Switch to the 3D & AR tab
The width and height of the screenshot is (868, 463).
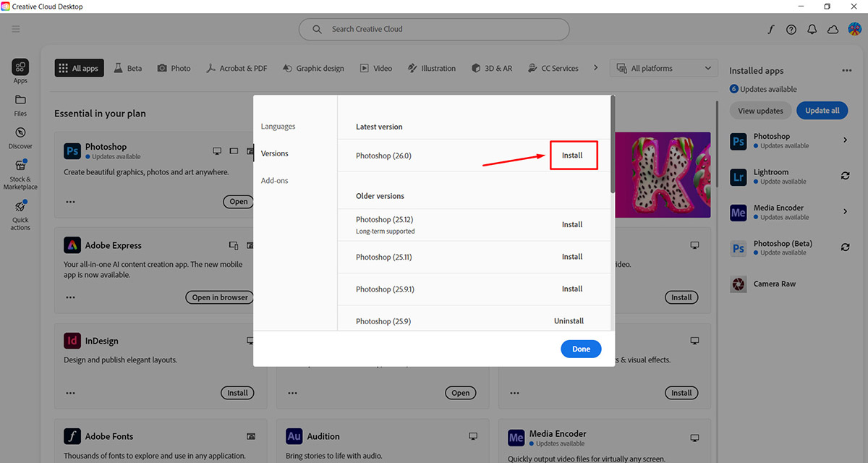492,69
